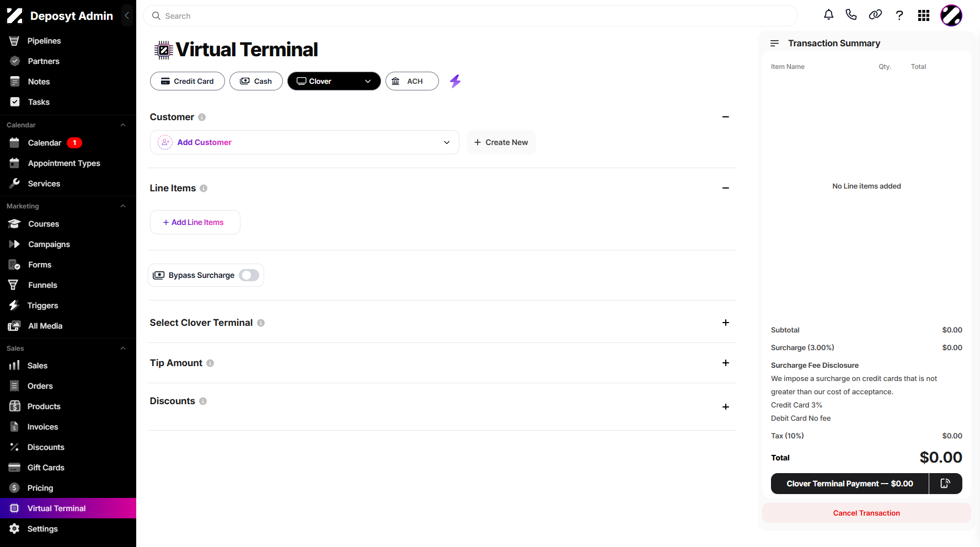Collapse the Line Items section
This screenshot has width=980, height=547.
pos(726,188)
